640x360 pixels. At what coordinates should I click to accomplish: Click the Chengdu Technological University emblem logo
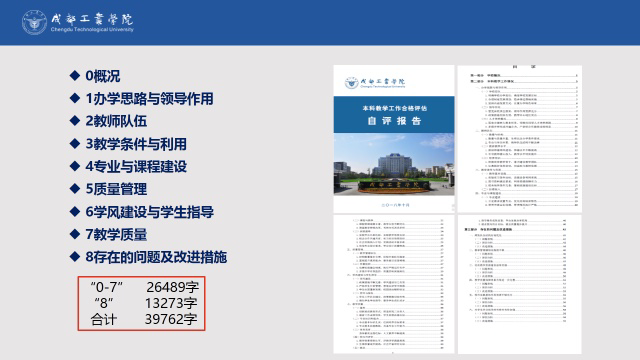coord(34,22)
